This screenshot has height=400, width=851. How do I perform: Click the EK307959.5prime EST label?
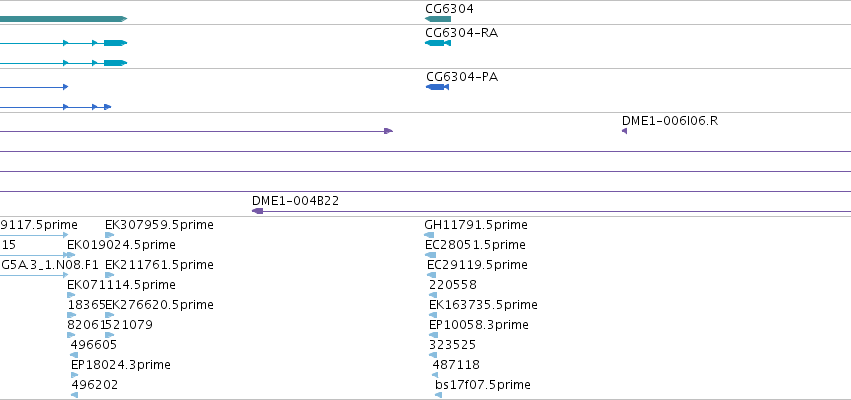tap(159, 225)
